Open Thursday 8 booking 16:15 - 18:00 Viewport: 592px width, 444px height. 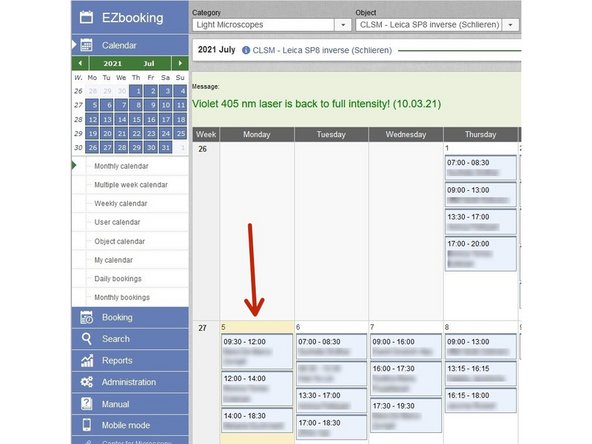click(x=481, y=400)
